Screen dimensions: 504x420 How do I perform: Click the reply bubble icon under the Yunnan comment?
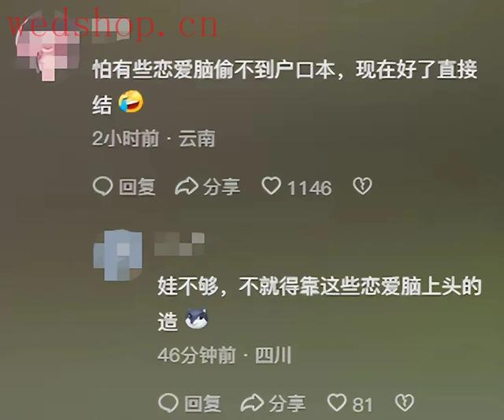(x=102, y=187)
